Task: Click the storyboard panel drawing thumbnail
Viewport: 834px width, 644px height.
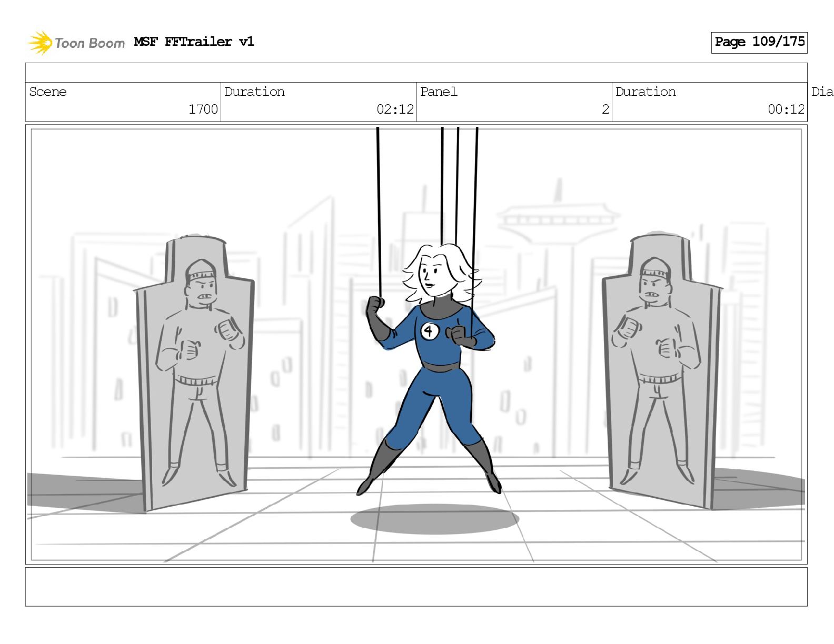Action: click(x=416, y=344)
